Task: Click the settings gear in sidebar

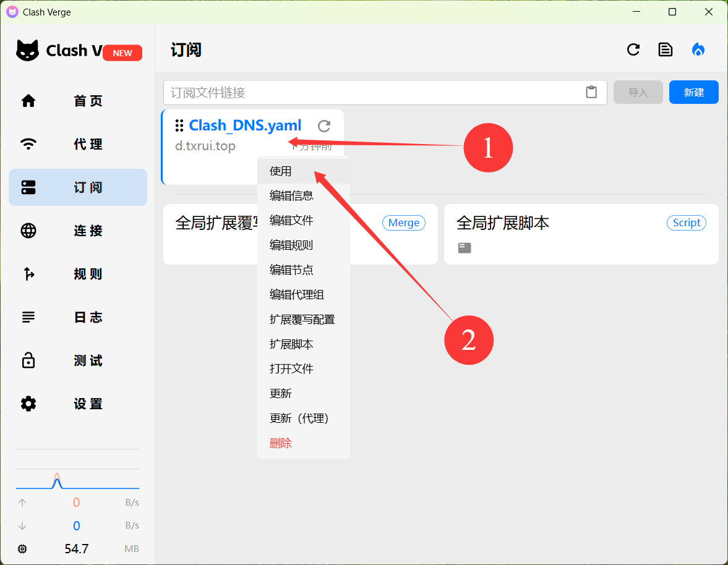Action: coord(28,404)
